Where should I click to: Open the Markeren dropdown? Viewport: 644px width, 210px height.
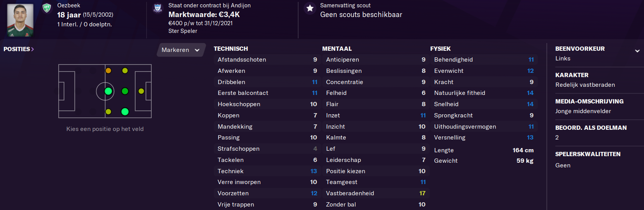[181, 50]
